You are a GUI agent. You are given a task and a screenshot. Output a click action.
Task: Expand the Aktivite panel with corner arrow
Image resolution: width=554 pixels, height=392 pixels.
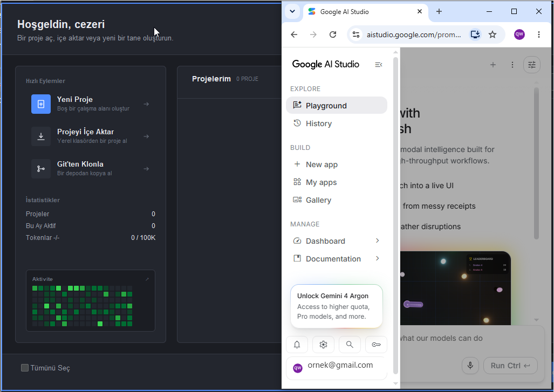tap(147, 279)
